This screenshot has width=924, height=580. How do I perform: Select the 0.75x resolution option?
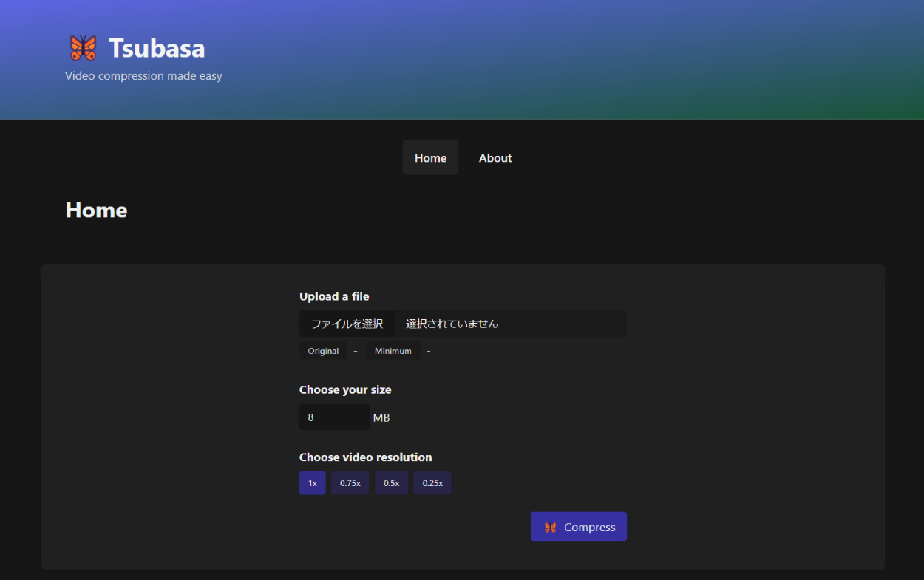coord(350,483)
